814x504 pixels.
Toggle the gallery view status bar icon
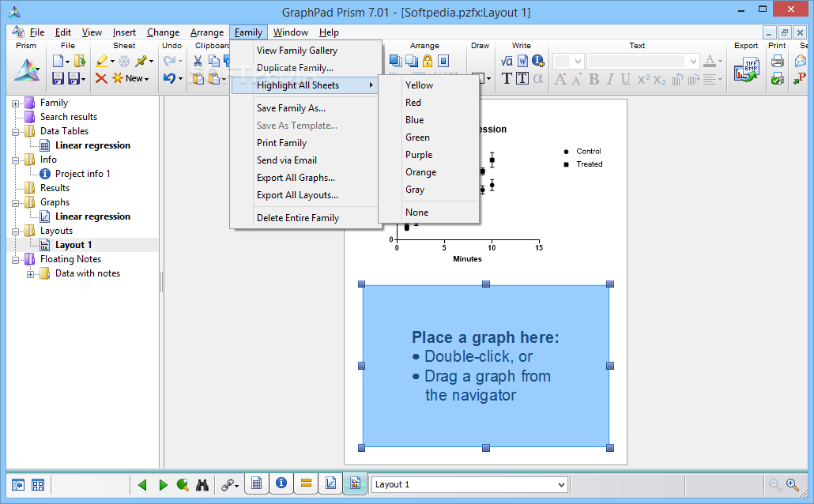click(x=38, y=485)
